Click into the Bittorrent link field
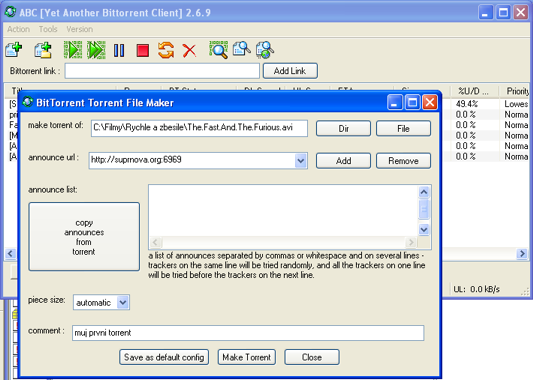533x380 pixels. tap(162, 71)
